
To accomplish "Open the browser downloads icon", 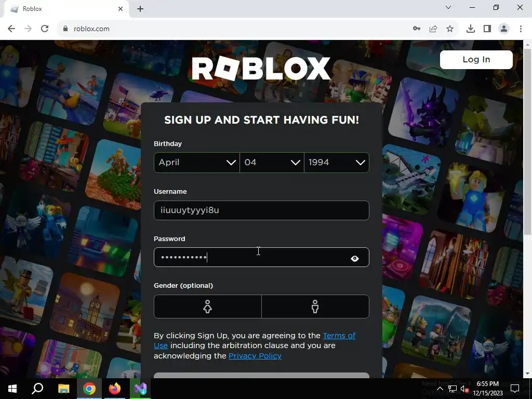I will (471, 29).
